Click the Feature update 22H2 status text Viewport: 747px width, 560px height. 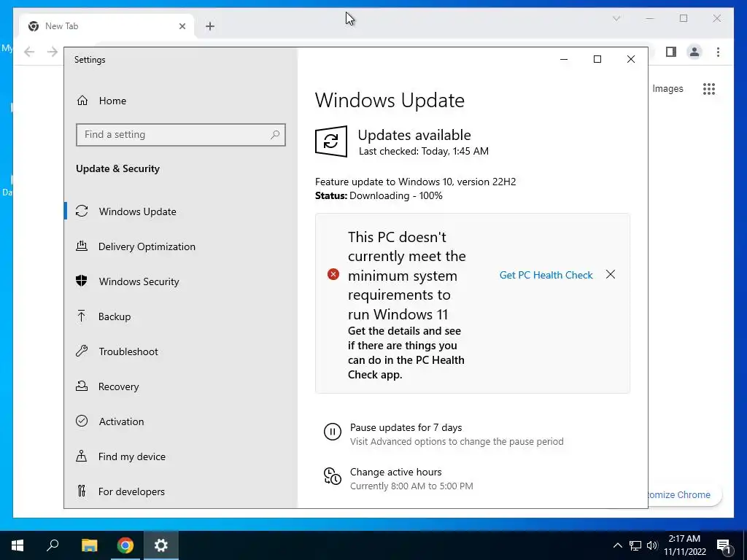pyautogui.click(x=415, y=182)
